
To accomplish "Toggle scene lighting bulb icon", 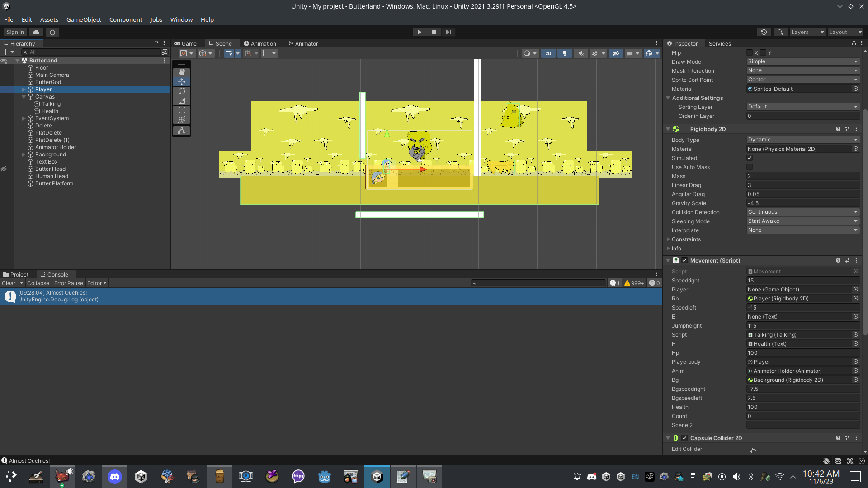I will point(564,53).
